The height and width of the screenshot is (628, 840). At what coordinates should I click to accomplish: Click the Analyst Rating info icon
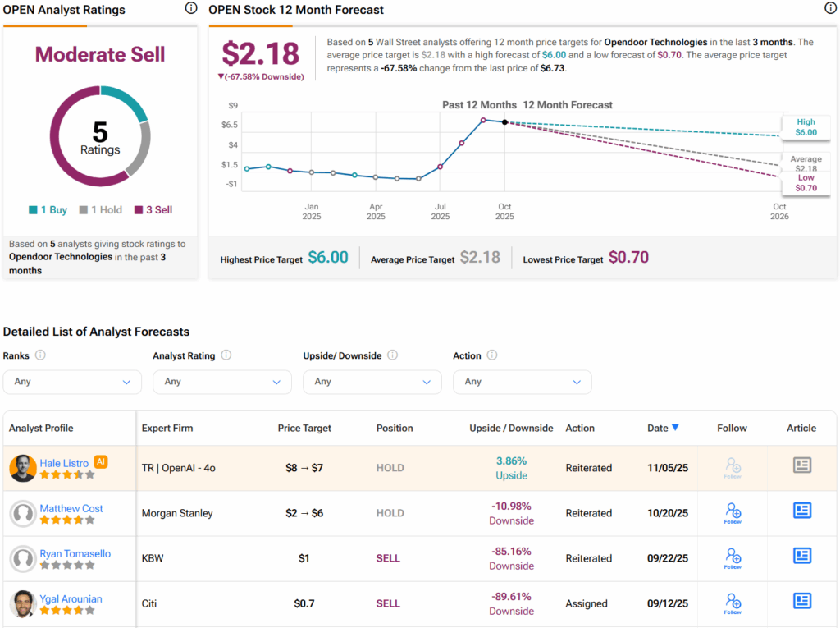226,355
